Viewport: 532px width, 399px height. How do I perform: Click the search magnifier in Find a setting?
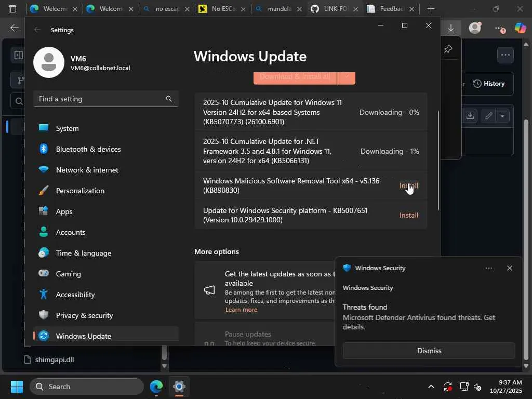169,99
